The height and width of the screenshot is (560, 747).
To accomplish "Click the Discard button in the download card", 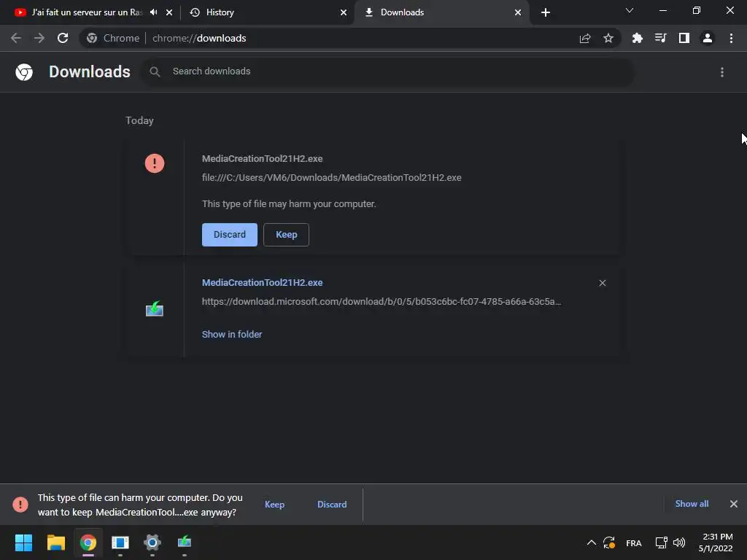I will 229,235.
